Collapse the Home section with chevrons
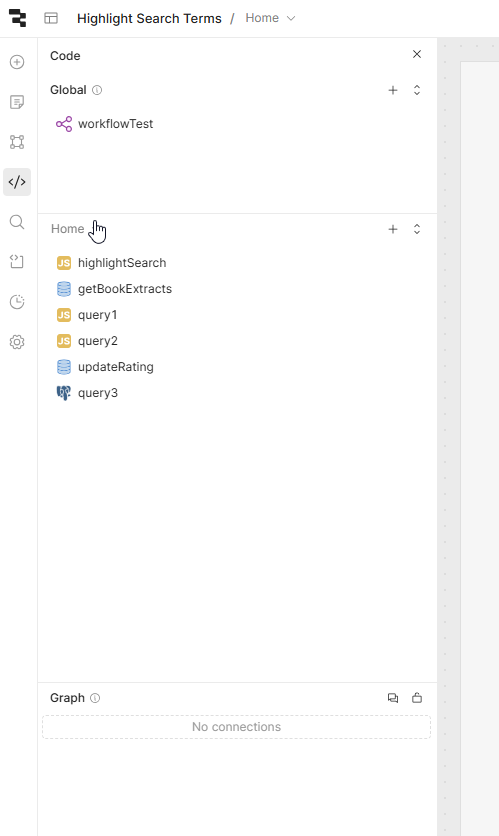Viewport: 499px width, 836px height. click(417, 229)
